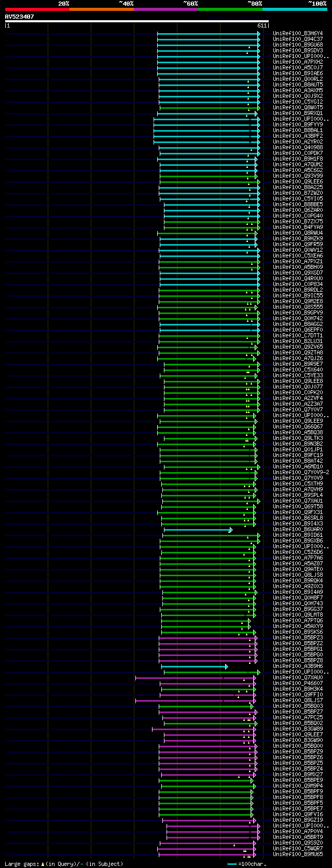Select label UniRef100_A7P0V4

tap(298, 832)
